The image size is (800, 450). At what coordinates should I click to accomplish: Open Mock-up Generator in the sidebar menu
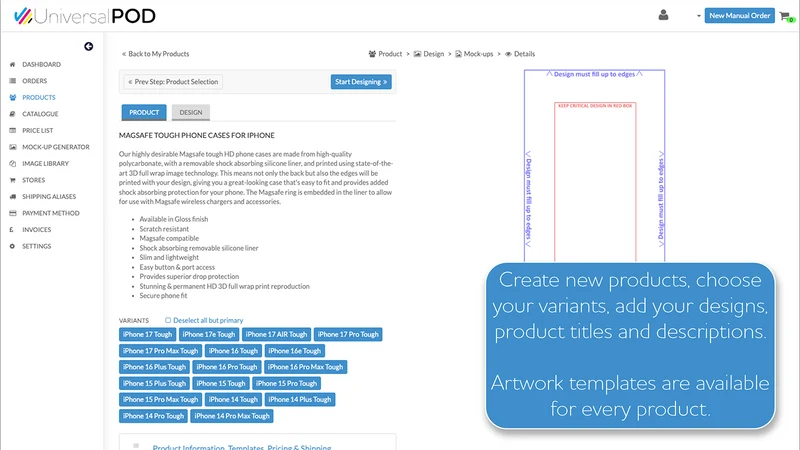[56, 147]
